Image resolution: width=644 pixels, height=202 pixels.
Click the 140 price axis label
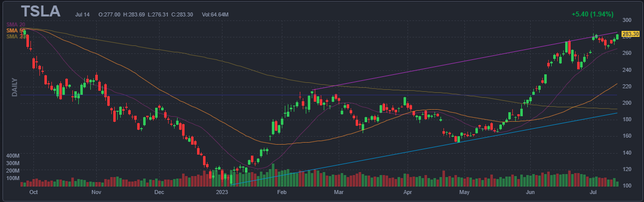(x=627, y=153)
